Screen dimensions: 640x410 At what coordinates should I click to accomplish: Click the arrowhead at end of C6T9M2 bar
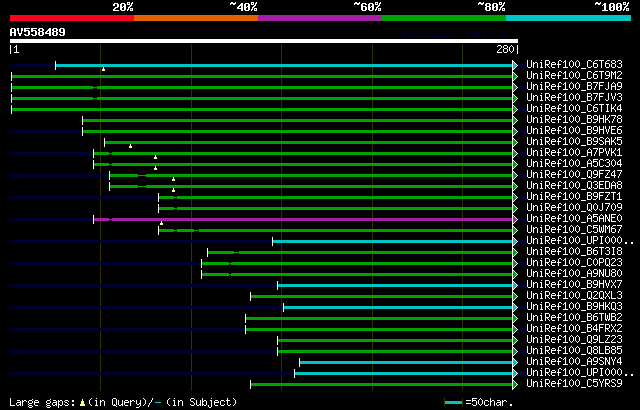click(516, 76)
